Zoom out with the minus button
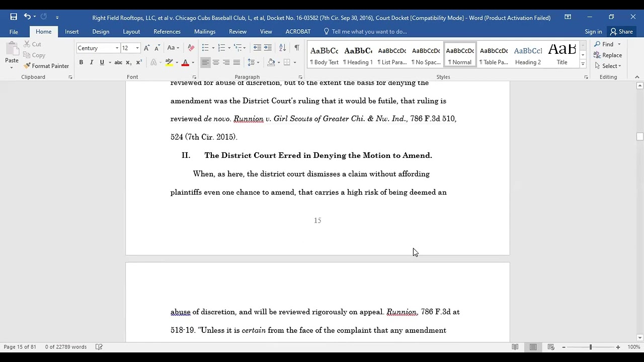 click(x=564, y=347)
